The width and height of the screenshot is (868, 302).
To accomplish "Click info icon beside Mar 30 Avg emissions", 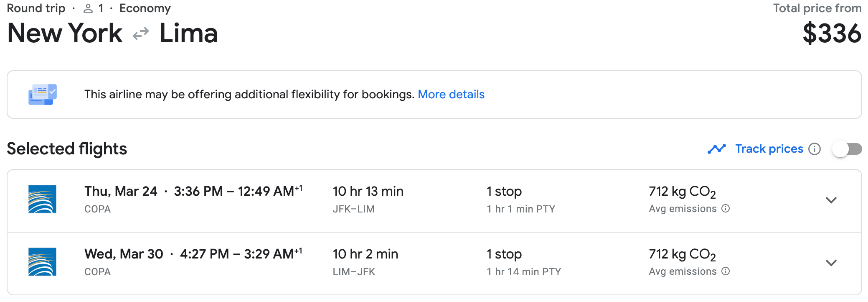I will [x=726, y=271].
